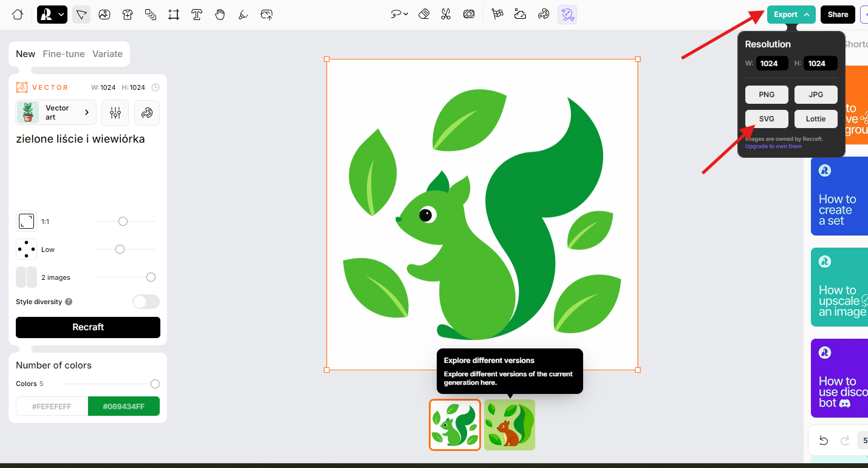Export the image as Lottie
Screen dimensions: 868x468
[x=816, y=119]
